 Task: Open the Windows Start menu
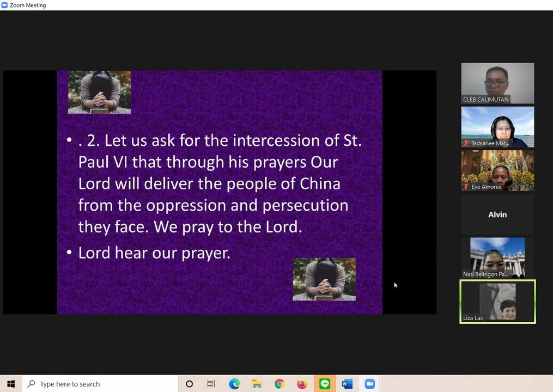point(11,384)
